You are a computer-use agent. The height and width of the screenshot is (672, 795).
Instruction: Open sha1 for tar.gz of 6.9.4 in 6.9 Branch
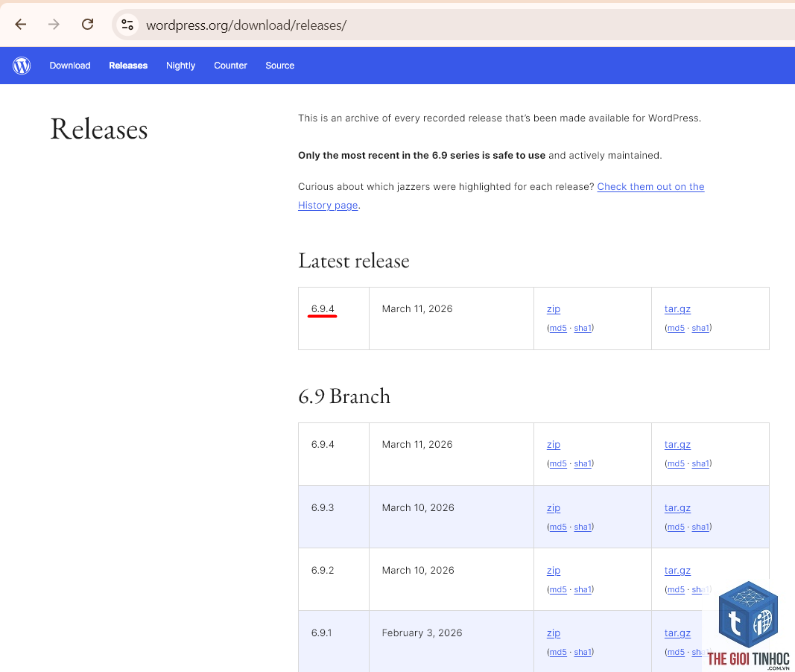[x=700, y=463]
